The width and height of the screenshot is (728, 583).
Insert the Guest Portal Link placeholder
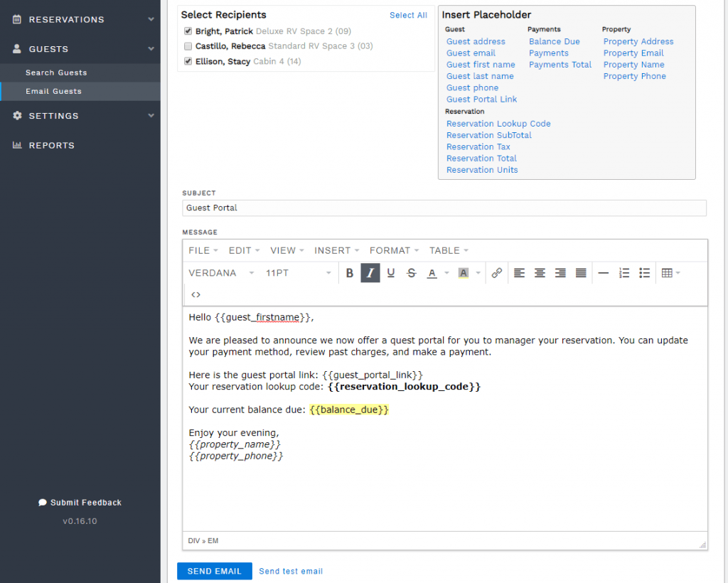pos(481,99)
